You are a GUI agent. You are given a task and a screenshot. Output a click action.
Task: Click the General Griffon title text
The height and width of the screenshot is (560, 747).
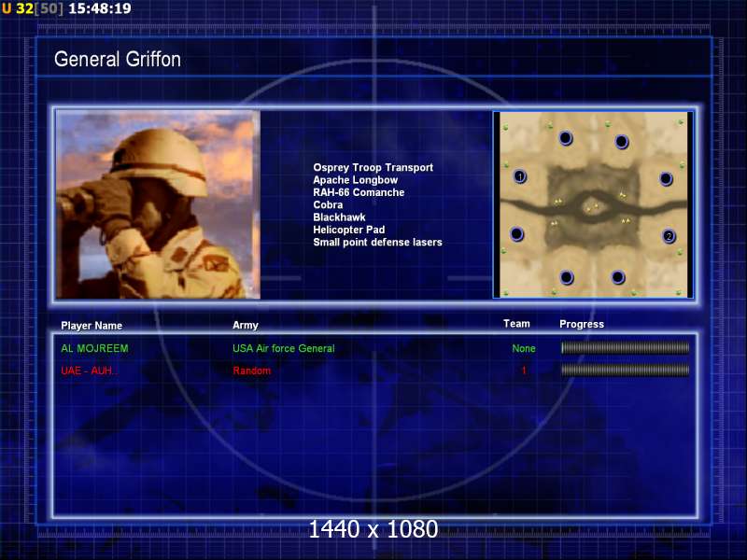(118, 60)
